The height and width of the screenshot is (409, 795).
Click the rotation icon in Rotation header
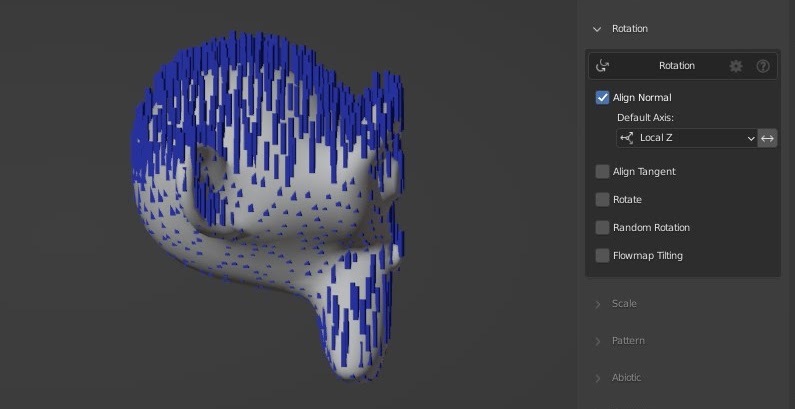coord(602,66)
